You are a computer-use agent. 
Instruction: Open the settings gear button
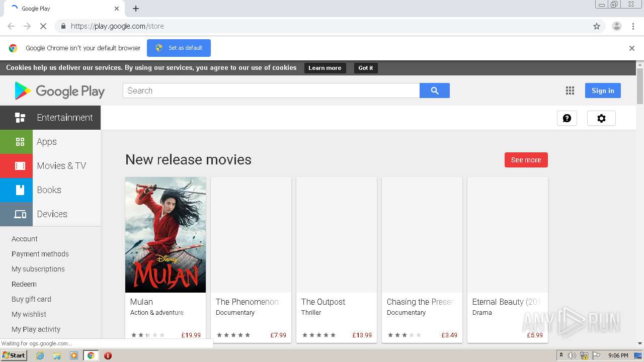click(x=601, y=118)
